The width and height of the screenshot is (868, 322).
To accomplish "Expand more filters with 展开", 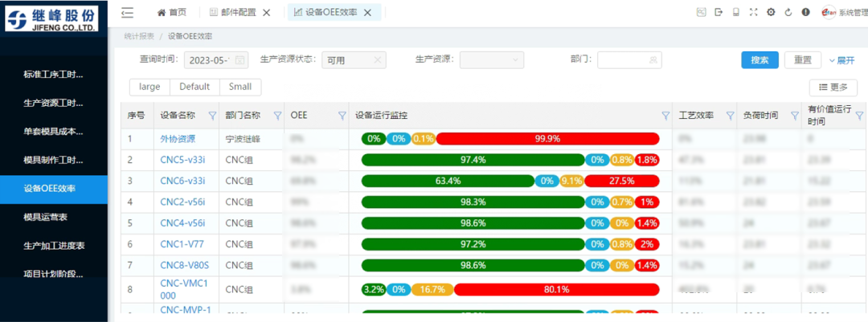I will click(842, 60).
